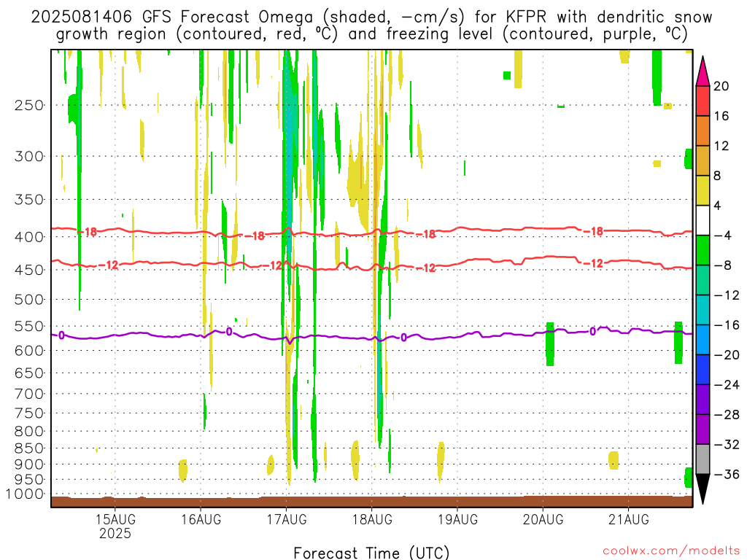
Task: Select the 15AUG date label on time axis
Action: [x=115, y=519]
